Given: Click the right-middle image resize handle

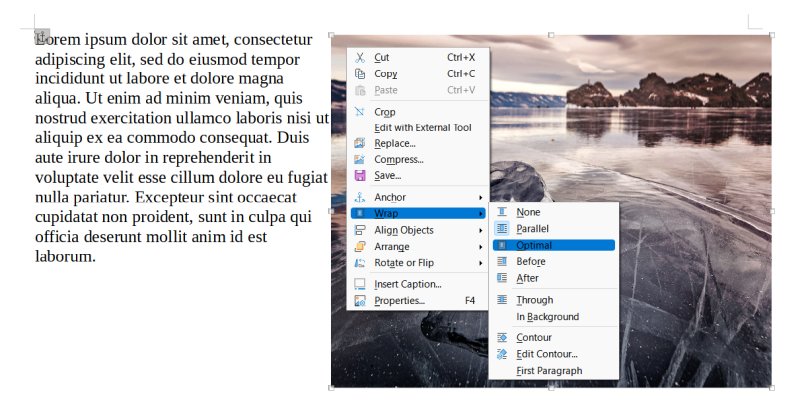Looking at the screenshot, I should pos(772,211).
